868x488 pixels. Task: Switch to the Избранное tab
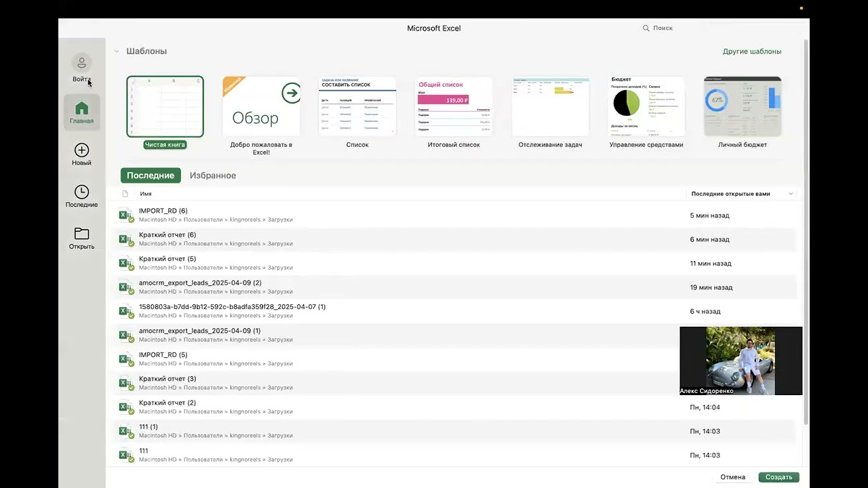(x=213, y=176)
